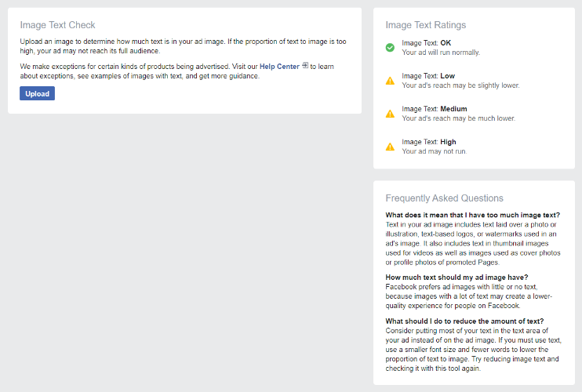The image size is (582, 392).
Task: Click the 'Image Text: Low' label
Action: tap(428, 75)
